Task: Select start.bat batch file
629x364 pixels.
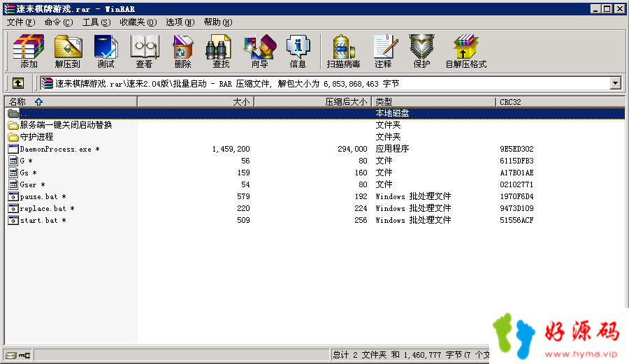Action: [37, 221]
